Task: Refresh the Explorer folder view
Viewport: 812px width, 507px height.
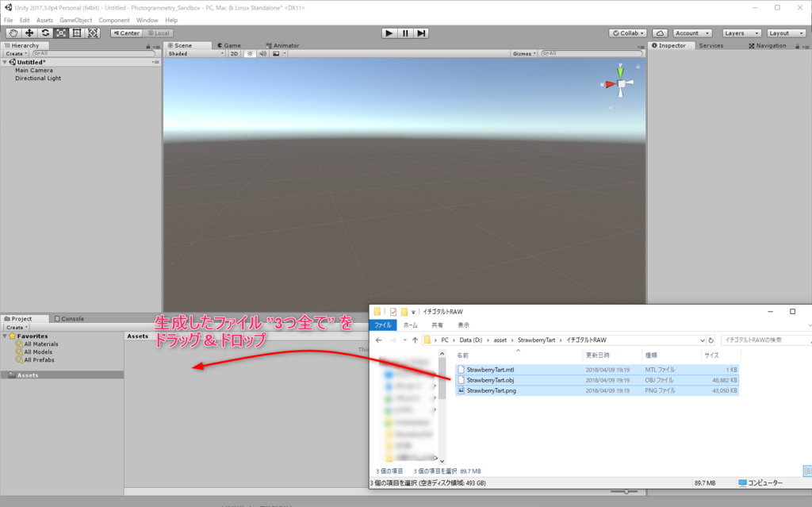Action: coord(711,340)
